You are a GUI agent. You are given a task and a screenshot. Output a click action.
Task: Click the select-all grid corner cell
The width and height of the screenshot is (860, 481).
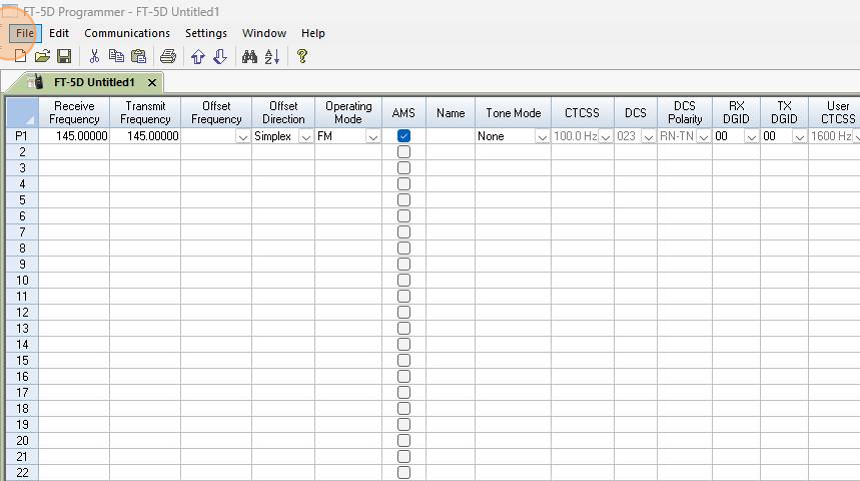(x=22, y=112)
